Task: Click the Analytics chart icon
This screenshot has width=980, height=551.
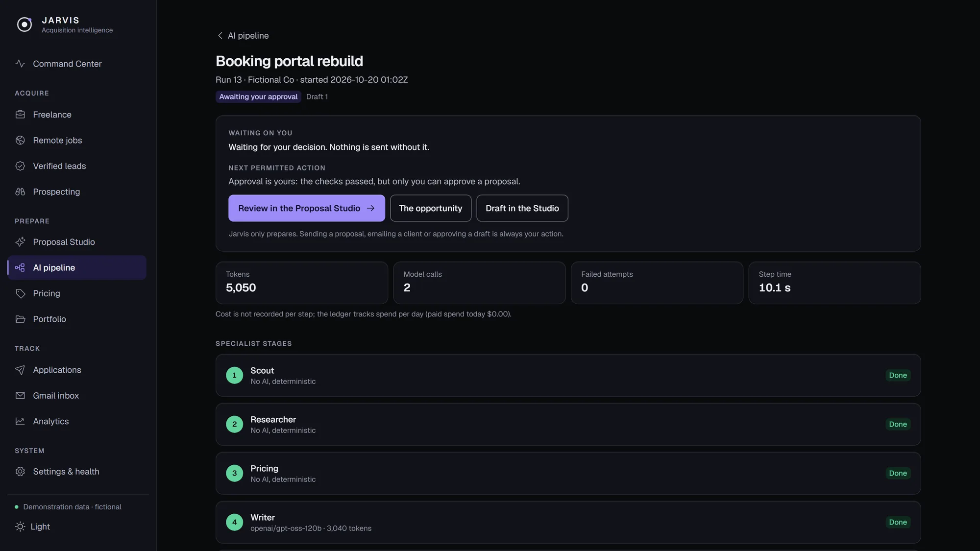Action: 20,421
